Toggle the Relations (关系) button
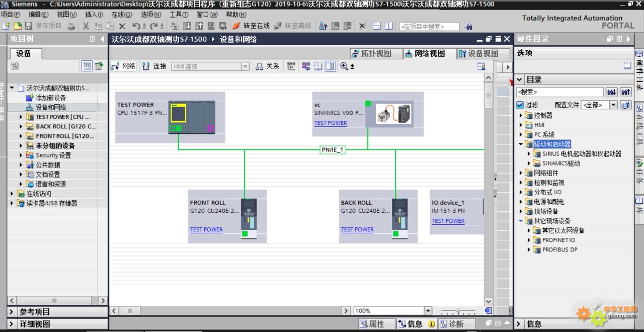 [267, 66]
